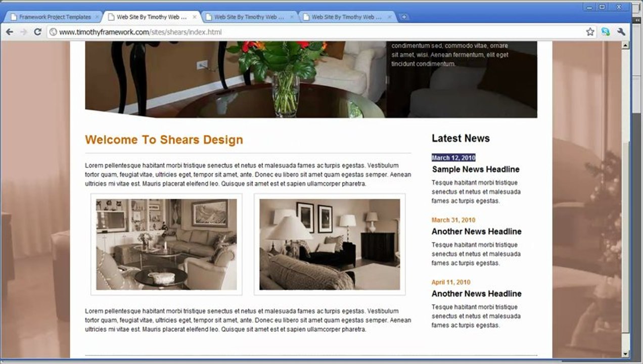This screenshot has width=643, height=364.
Task: Open the photo with lamps and framed pictures
Action: (330, 244)
